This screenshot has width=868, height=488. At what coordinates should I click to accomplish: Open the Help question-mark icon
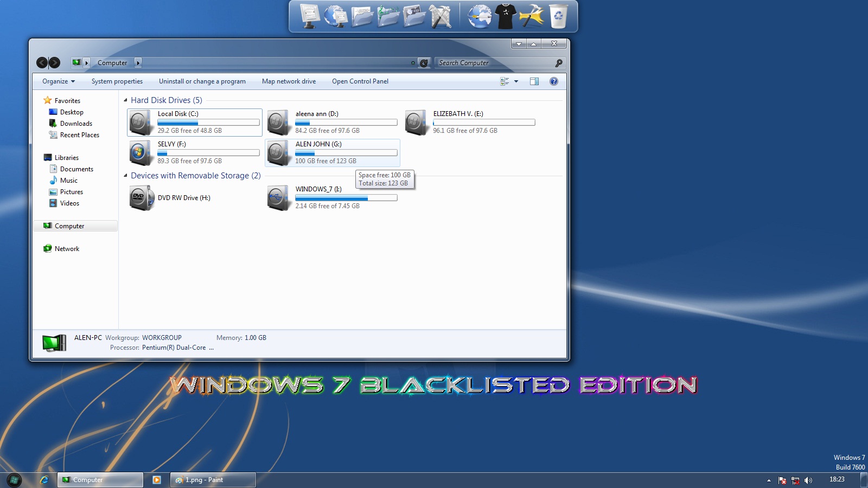[554, 81]
